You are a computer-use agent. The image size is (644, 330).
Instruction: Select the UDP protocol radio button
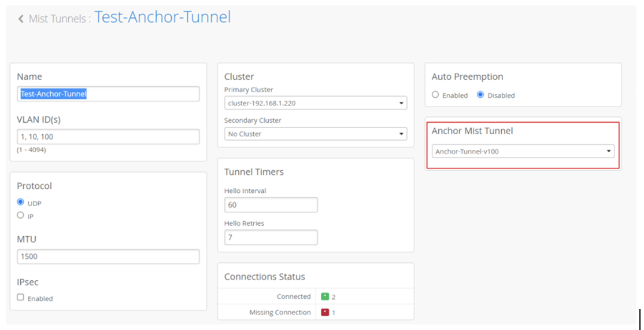(x=21, y=202)
